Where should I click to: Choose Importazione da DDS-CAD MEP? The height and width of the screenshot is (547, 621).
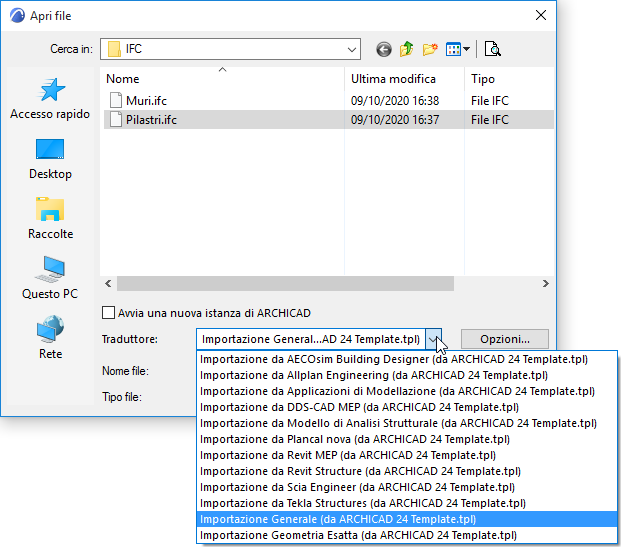coord(407,407)
